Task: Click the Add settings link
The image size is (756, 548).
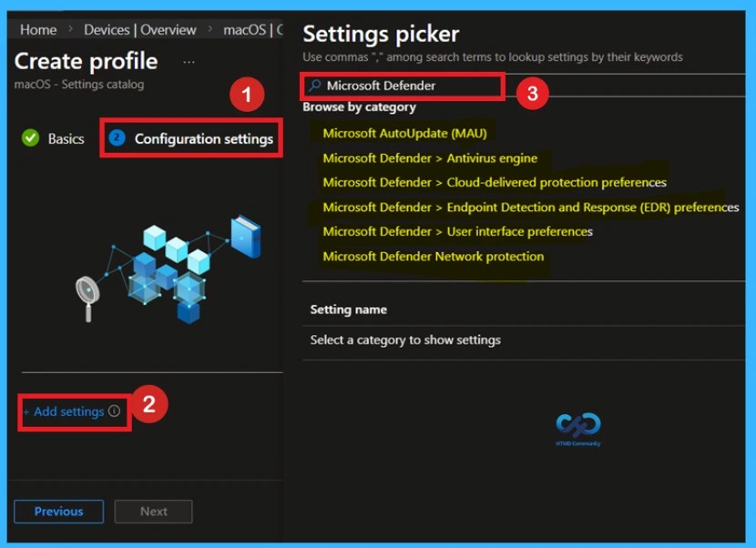Action: click(x=66, y=411)
